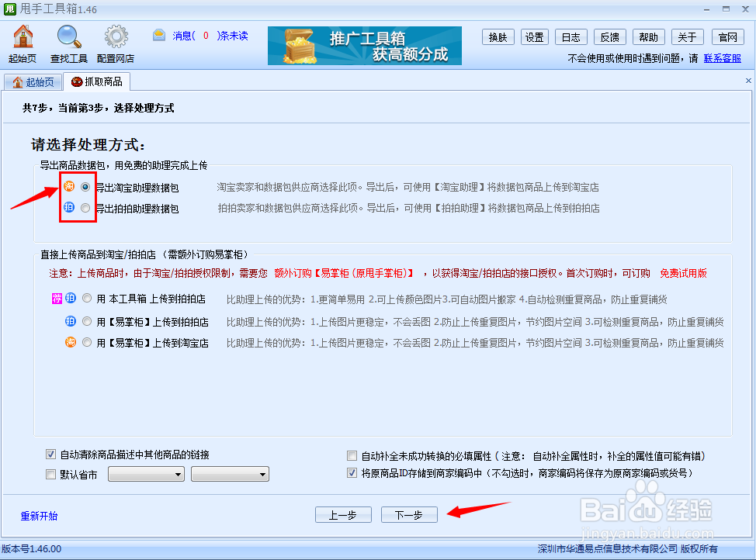756x560 pixels.
Task: Select the 导出拍拍助理数据包 radio option
Action: [x=84, y=206]
